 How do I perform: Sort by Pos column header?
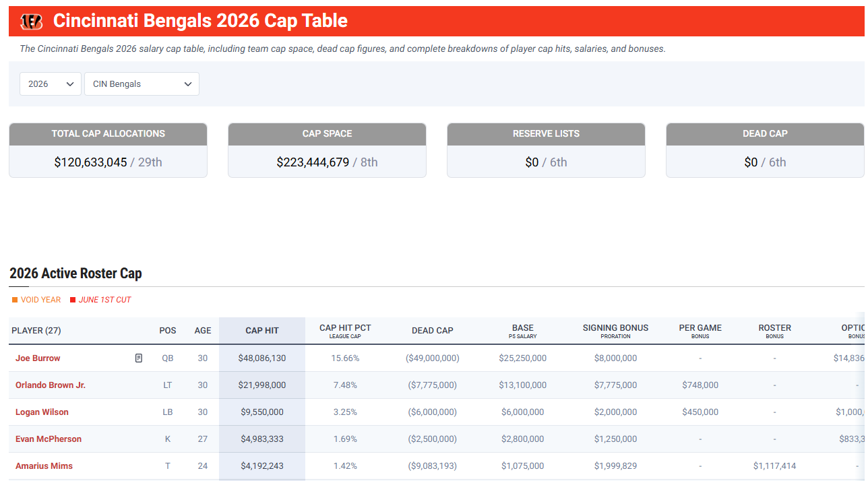168,330
